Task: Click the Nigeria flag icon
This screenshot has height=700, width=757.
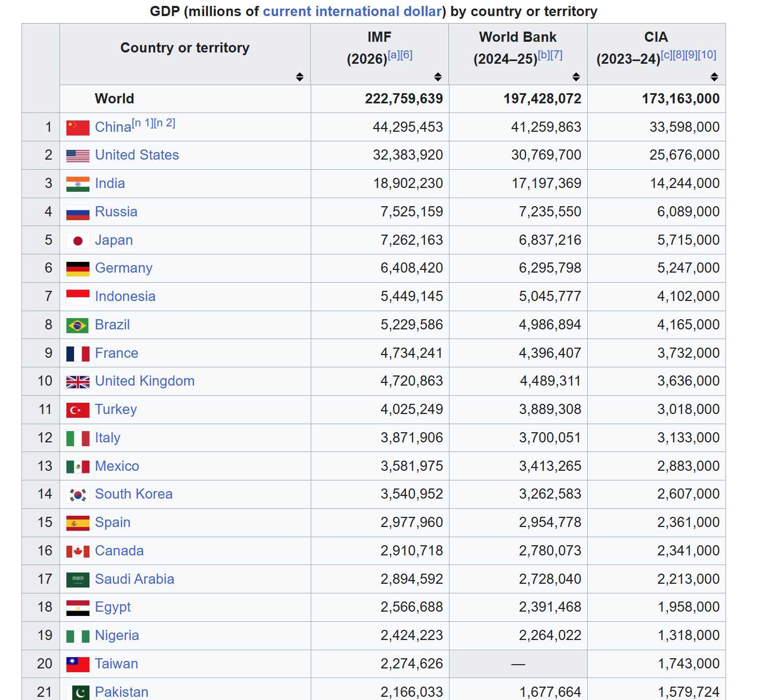Action: point(78,636)
